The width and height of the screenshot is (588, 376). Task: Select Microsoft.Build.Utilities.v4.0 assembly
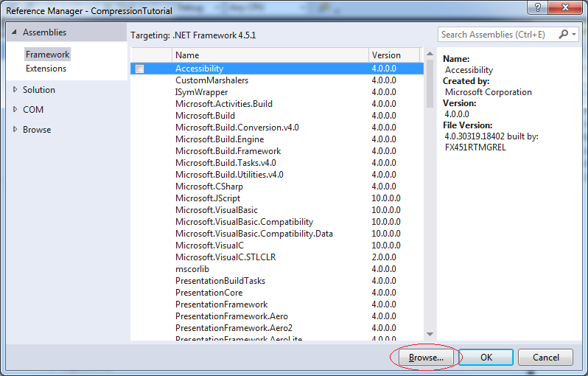(x=277, y=175)
